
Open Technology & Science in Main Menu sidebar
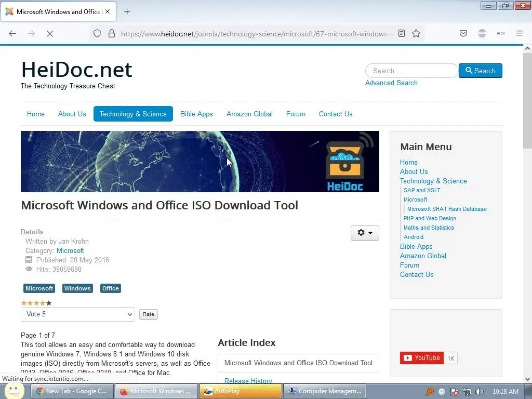tap(433, 181)
